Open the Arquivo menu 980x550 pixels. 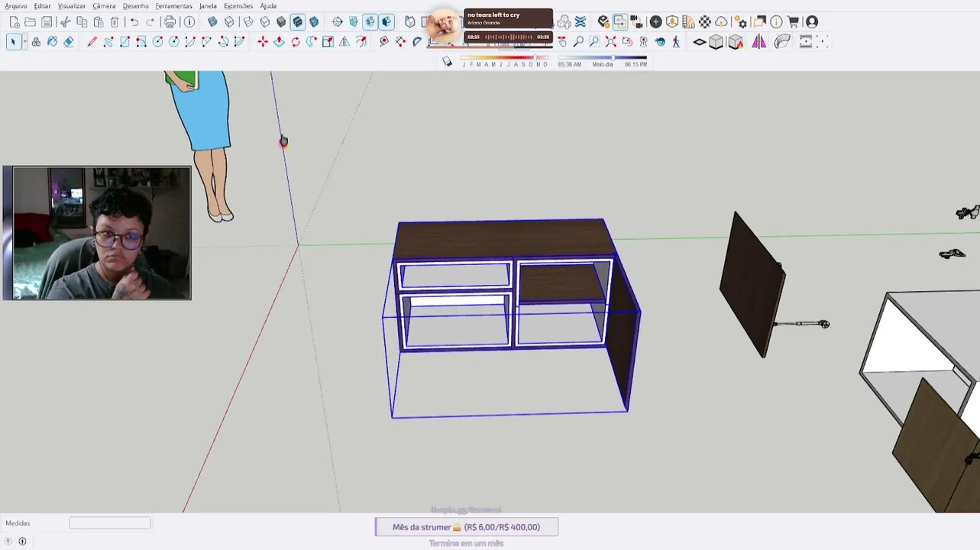click(16, 6)
